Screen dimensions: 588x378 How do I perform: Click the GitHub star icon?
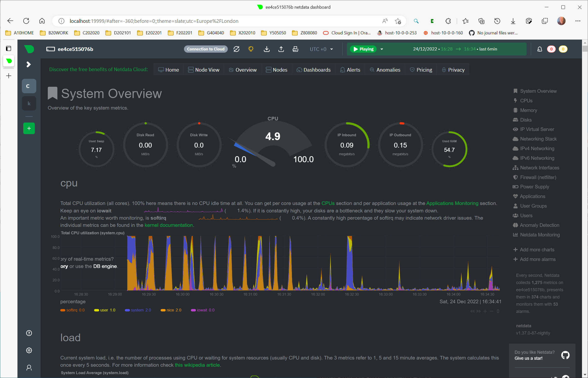click(x=565, y=355)
